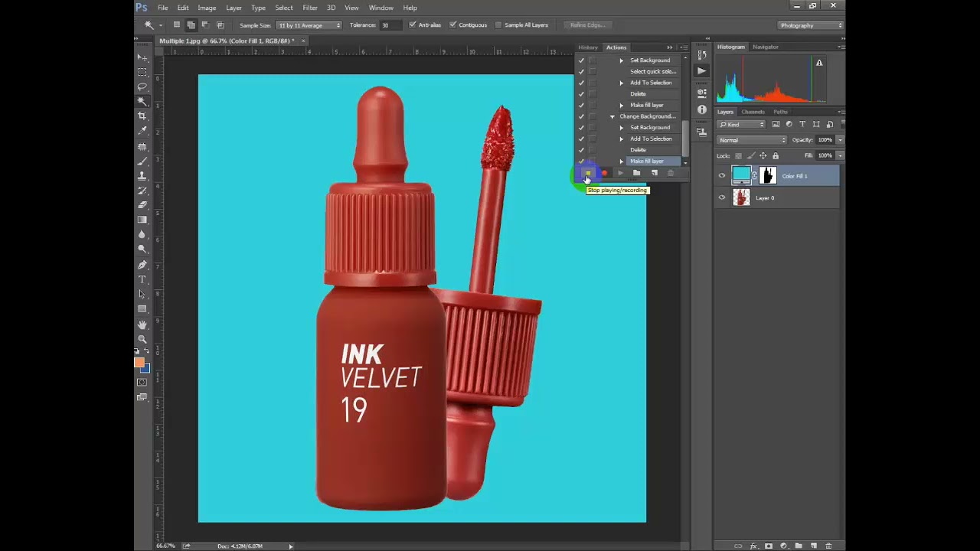The height and width of the screenshot is (551, 980).
Task: Toggle checkmark for Select quick selection step
Action: click(x=581, y=71)
